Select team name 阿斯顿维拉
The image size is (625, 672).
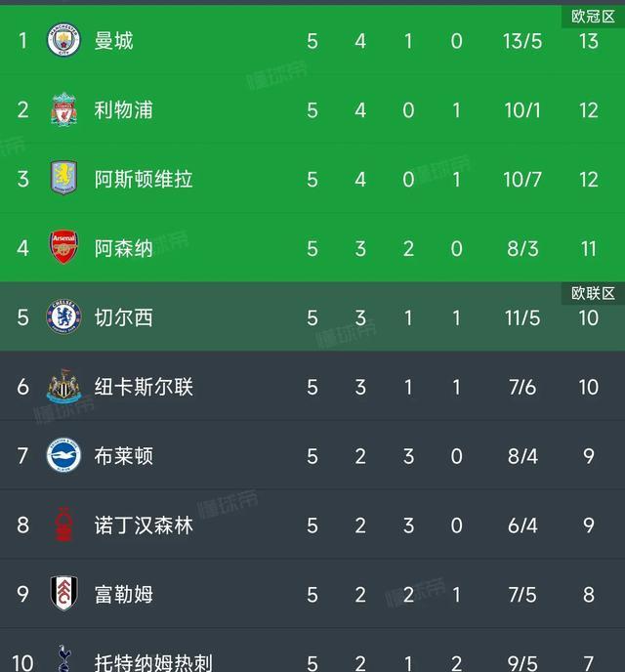(144, 179)
